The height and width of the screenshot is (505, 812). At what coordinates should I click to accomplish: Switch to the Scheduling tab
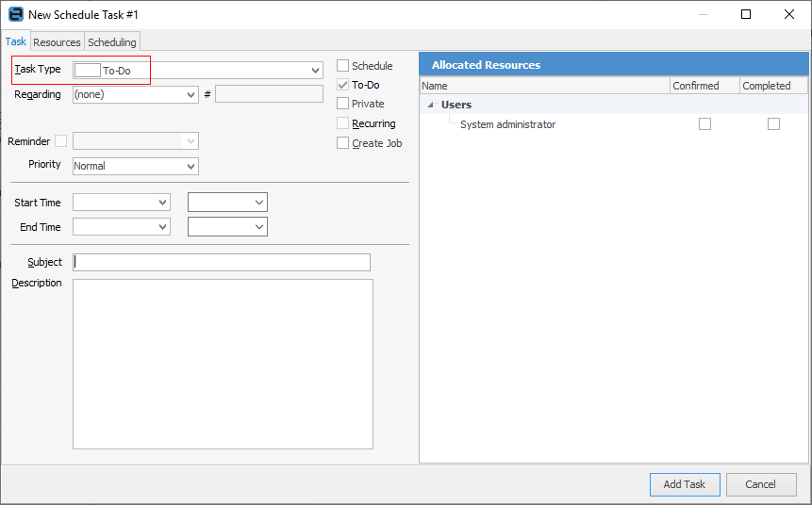click(x=112, y=42)
